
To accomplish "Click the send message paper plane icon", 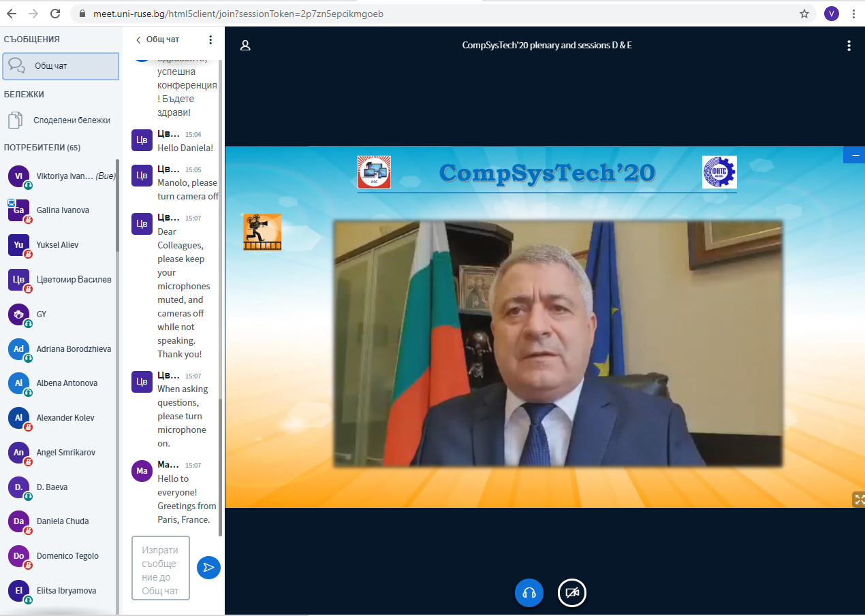I will click(208, 568).
